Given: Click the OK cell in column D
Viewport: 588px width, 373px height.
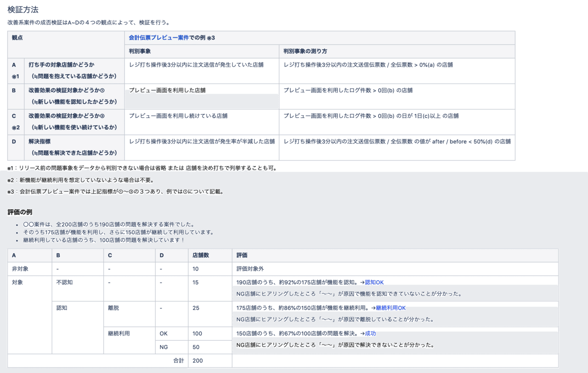Looking at the screenshot, I should tap(172, 334).
